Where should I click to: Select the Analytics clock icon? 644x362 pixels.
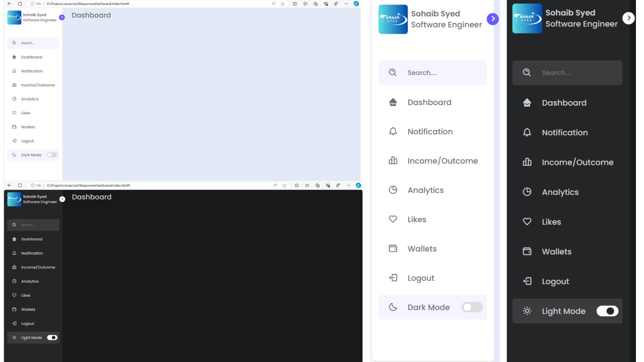coord(392,190)
